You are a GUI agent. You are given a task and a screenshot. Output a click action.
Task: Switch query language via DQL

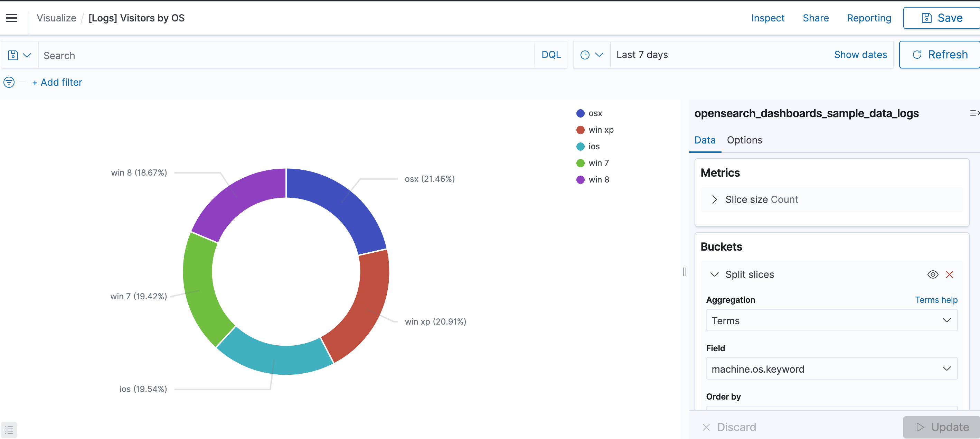tap(551, 55)
